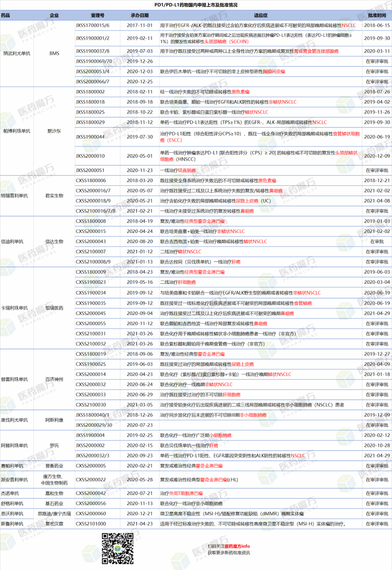Click the indication '治疗外周T细胞淋巴瘤'
Image resolution: width=392 pixels, height=570 pixels.
pyautogui.click(x=181, y=493)
